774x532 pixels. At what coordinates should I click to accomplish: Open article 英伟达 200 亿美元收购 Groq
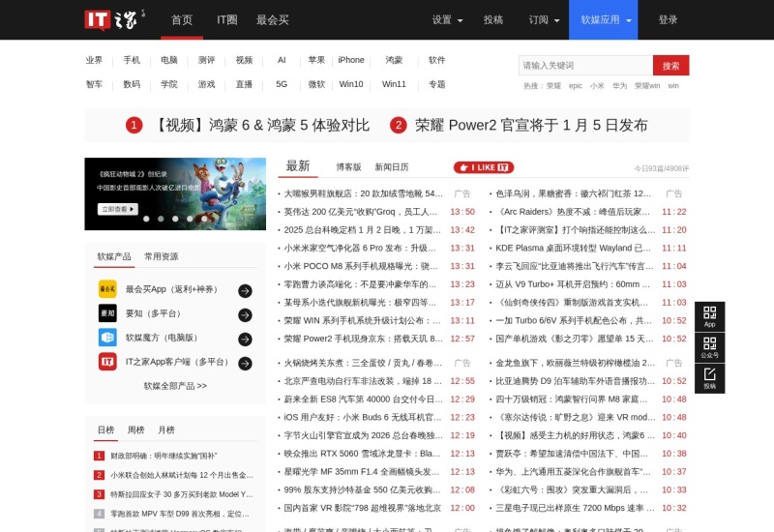coord(360,212)
